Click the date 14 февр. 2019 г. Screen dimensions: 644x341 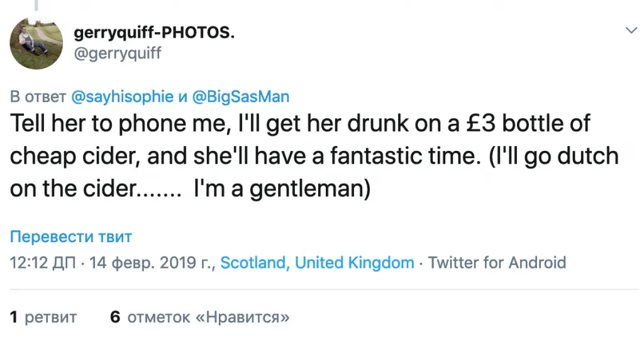(x=152, y=262)
